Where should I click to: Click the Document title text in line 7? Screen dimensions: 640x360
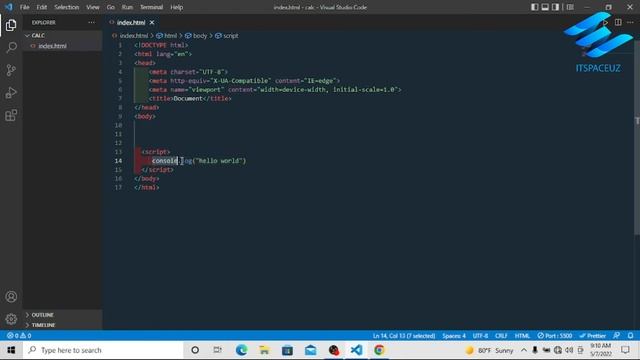click(x=188, y=98)
